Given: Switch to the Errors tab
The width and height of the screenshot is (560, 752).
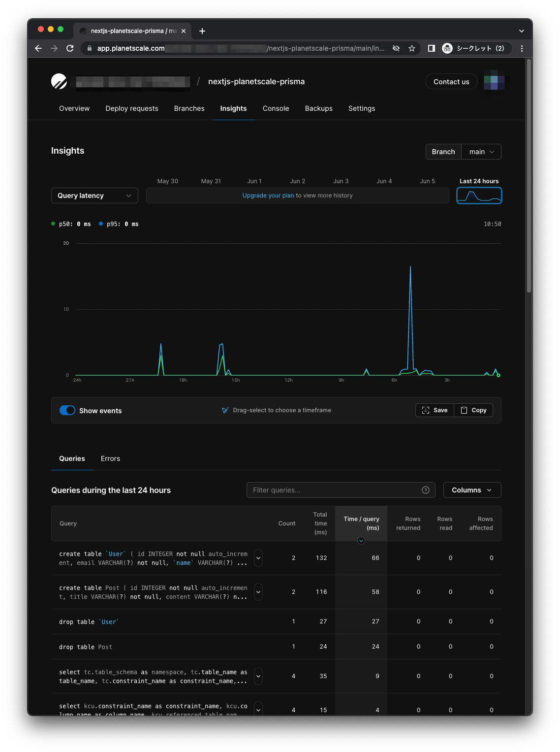Looking at the screenshot, I should pyautogui.click(x=110, y=458).
